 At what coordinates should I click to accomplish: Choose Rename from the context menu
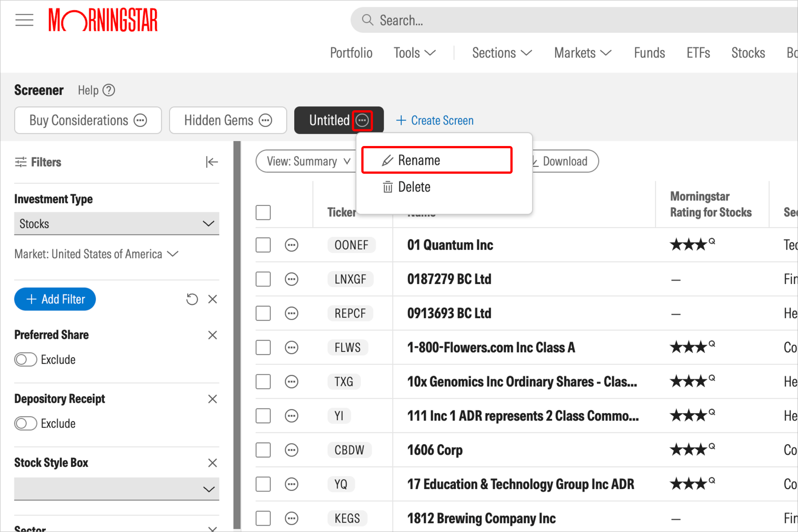[x=437, y=160]
